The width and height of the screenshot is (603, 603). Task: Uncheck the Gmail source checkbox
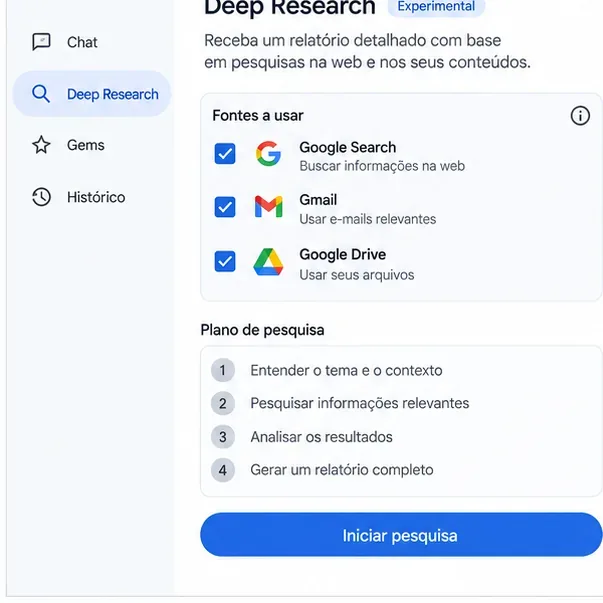(x=225, y=207)
